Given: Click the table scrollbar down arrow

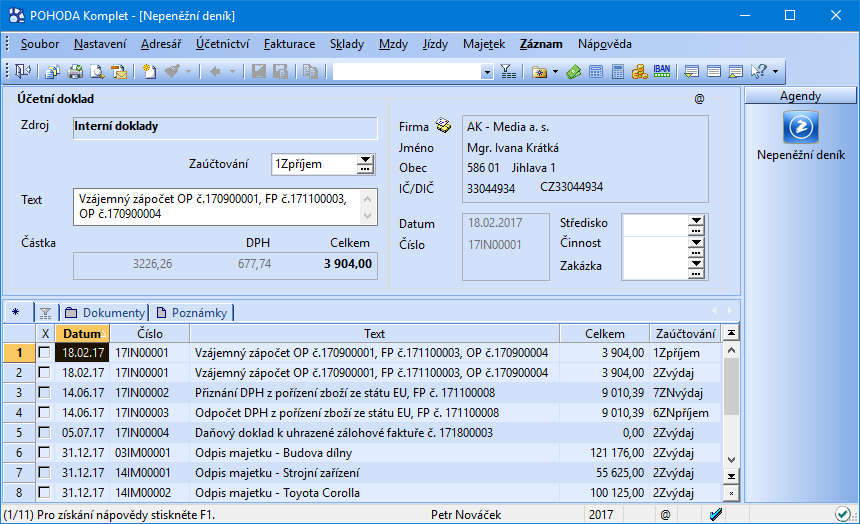Looking at the screenshot, I should 731,460.
